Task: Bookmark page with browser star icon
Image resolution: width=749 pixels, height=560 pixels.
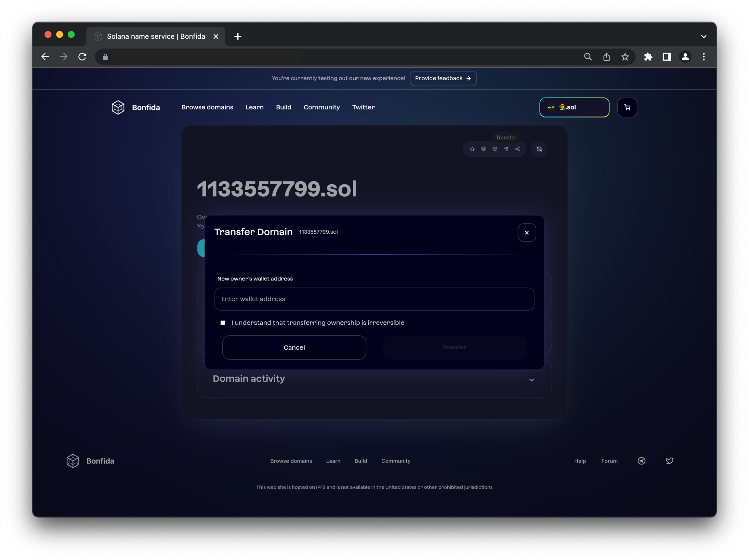Action: click(x=625, y=57)
